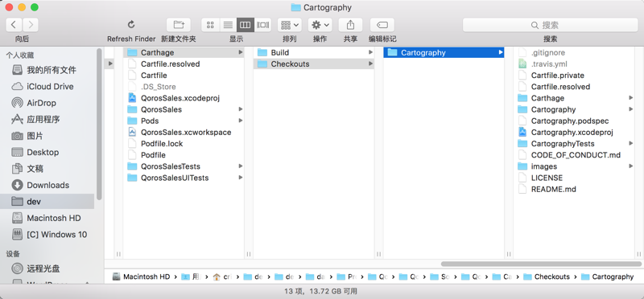The width and height of the screenshot is (644, 299).
Task: Open Desktop in the sidebar
Action: 35,152
